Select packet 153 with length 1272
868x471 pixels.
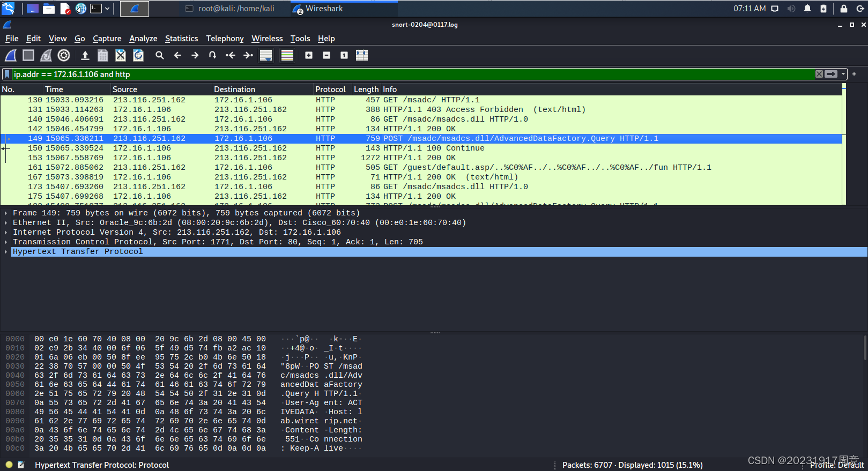click(x=421, y=158)
